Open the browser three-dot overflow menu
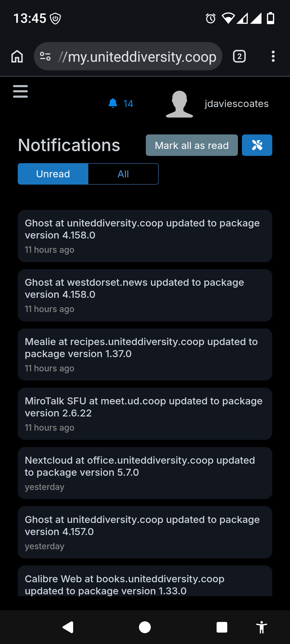Screen dimensions: 290x644 [x=273, y=57]
